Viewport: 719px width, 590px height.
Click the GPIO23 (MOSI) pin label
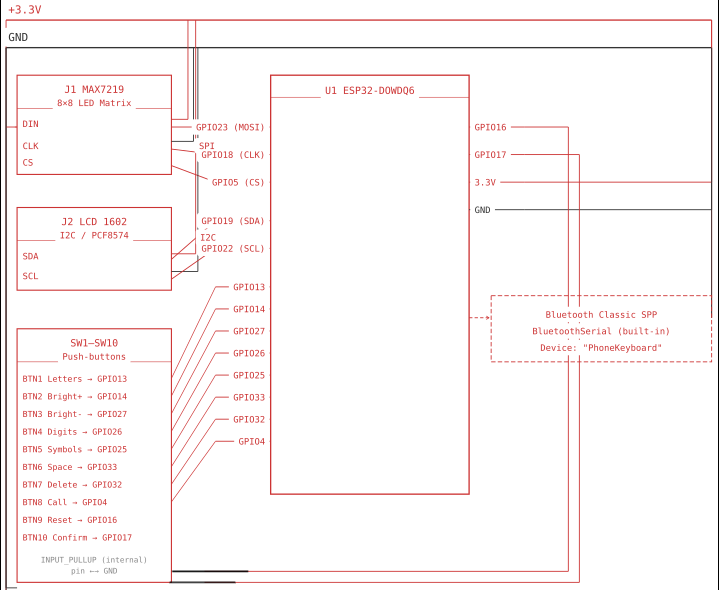click(x=230, y=127)
